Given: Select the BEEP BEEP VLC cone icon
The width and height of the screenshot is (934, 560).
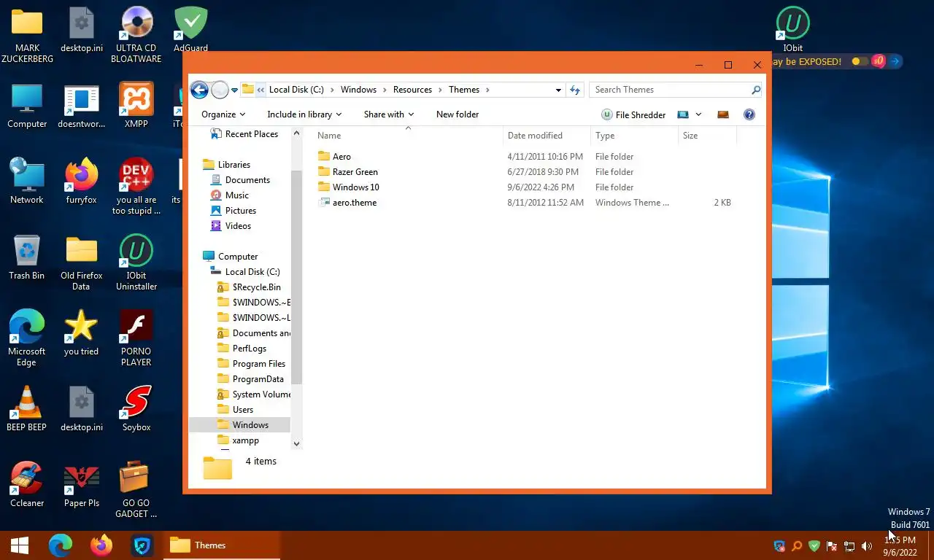Looking at the screenshot, I should coord(27,409).
